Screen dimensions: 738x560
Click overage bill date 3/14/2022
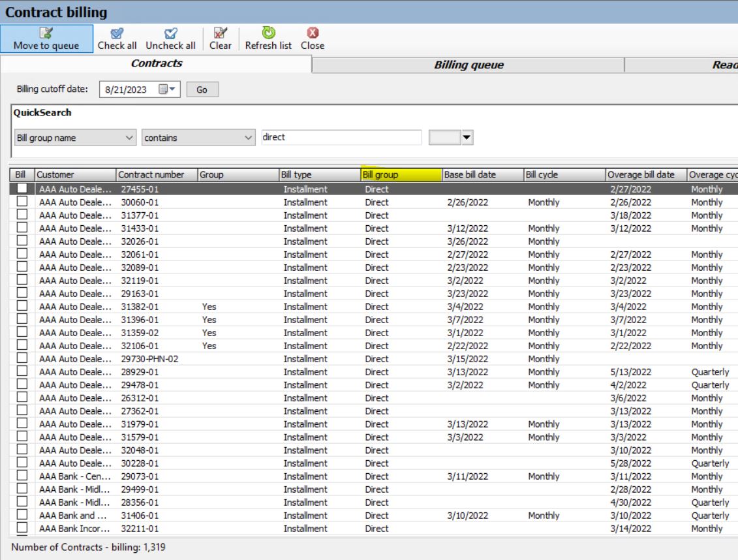pyautogui.click(x=631, y=529)
